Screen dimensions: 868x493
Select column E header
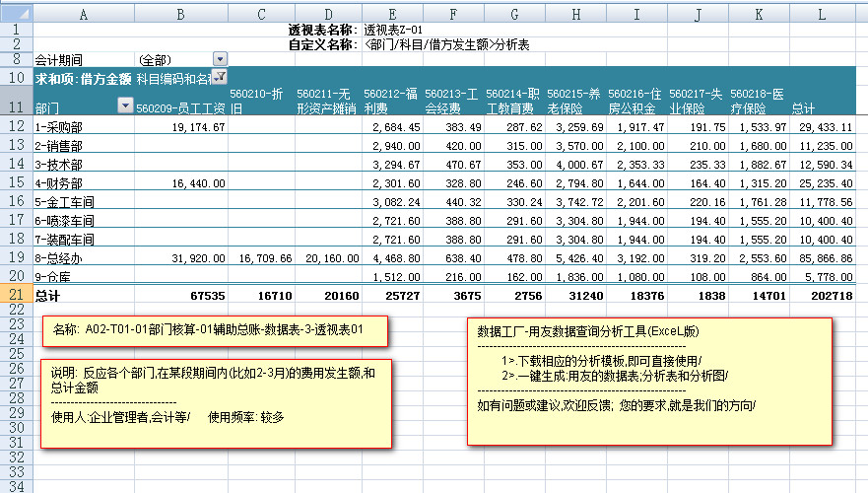click(x=391, y=14)
